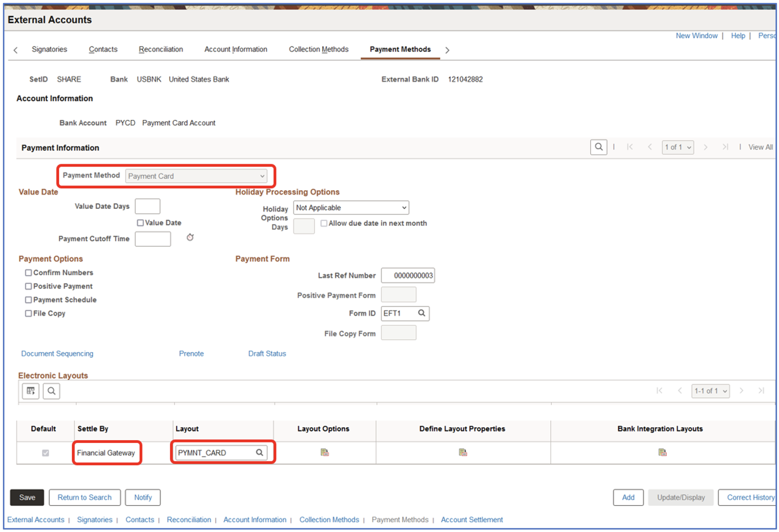Screen dimensions: 779x532
Task: Switch to the Contacts tab
Action: click(103, 49)
